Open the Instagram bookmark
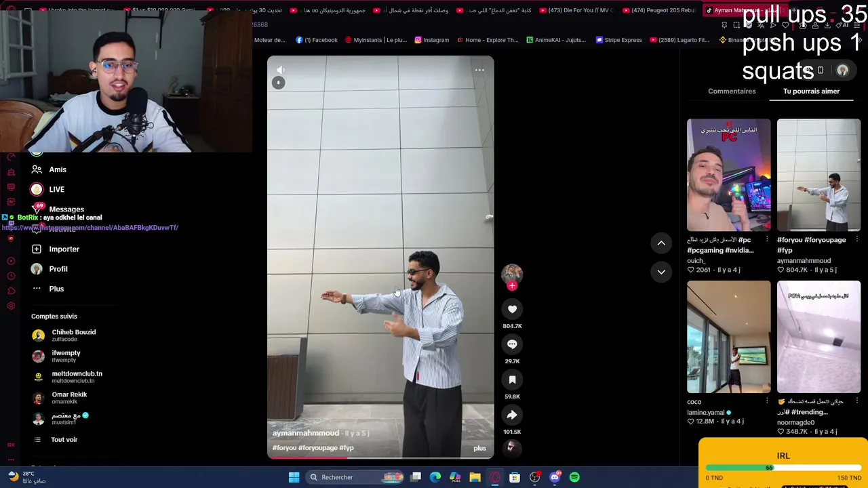The width and height of the screenshot is (868, 488). click(x=432, y=40)
